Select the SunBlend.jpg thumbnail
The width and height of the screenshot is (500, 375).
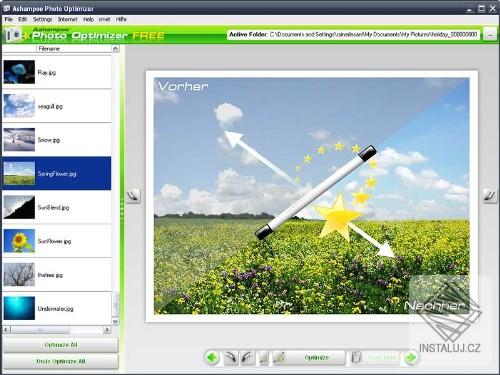click(x=19, y=207)
